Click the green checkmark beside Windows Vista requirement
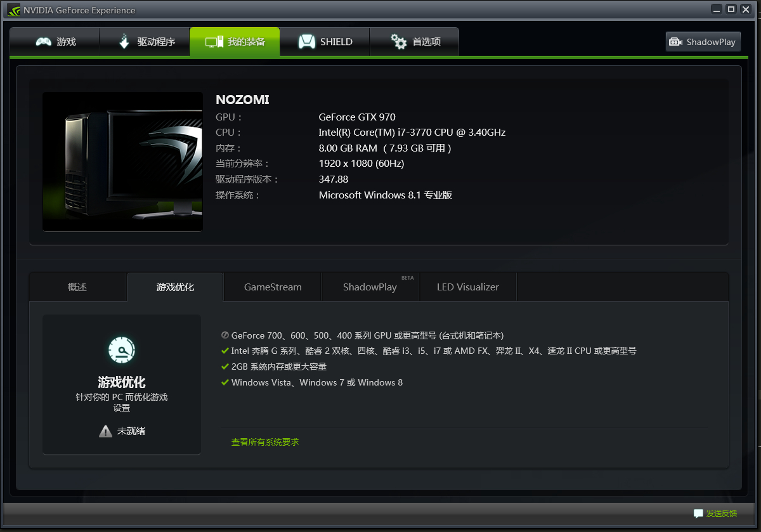This screenshot has width=761, height=532. pos(224,382)
